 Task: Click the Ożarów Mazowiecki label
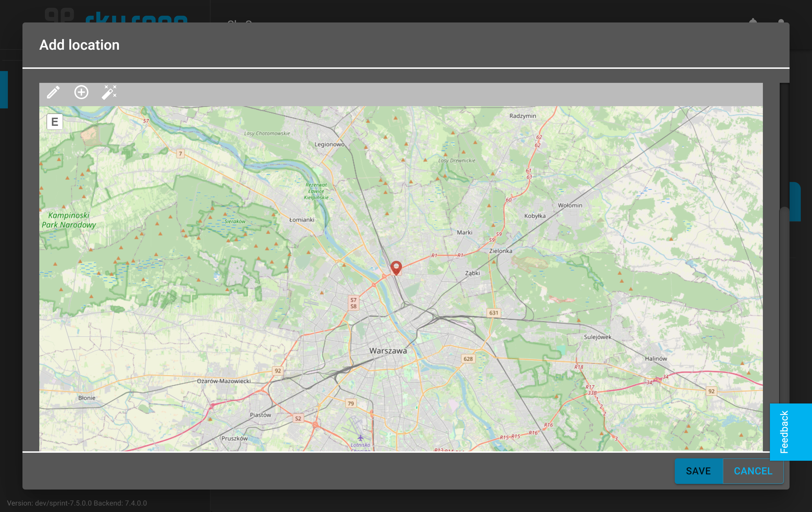(224, 381)
